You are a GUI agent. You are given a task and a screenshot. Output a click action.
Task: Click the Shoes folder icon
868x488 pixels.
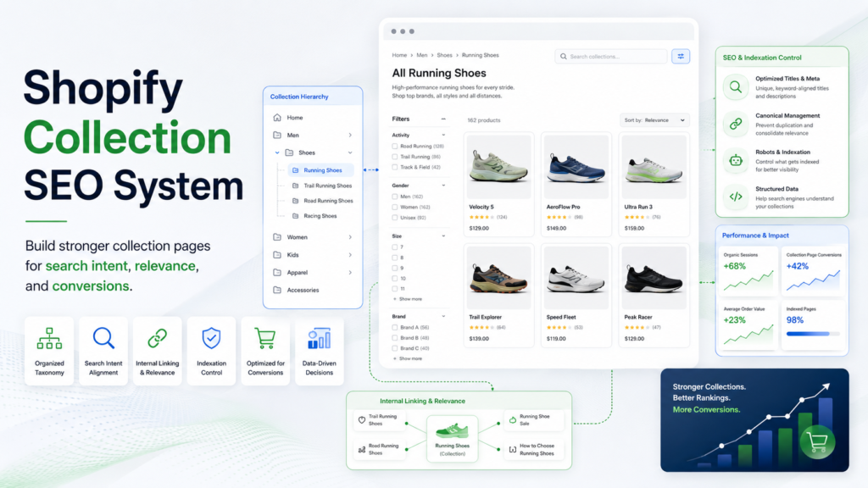290,152
